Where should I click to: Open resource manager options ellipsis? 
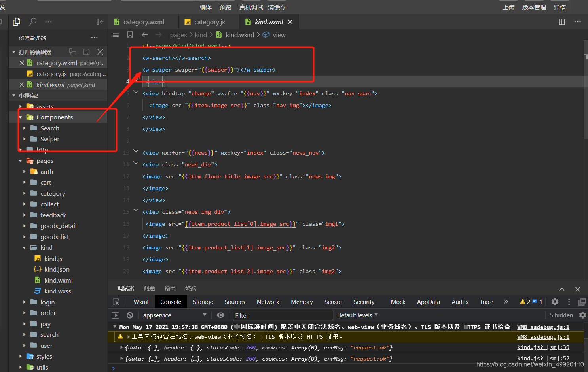[x=94, y=38]
